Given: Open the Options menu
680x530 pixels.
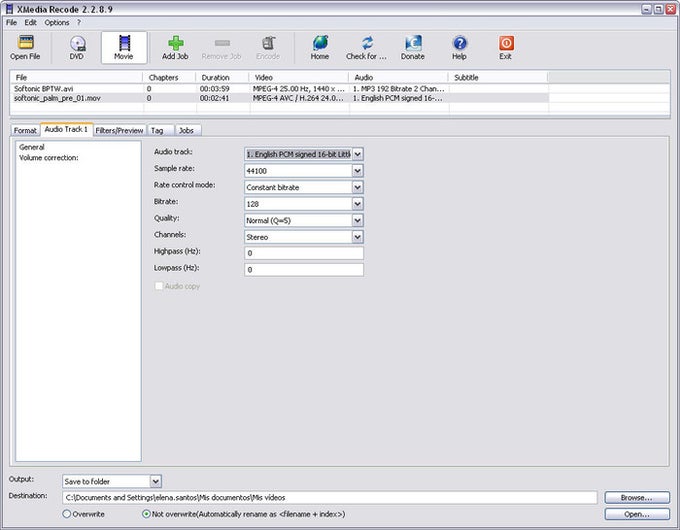Looking at the screenshot, I should [x=57, y=23].
